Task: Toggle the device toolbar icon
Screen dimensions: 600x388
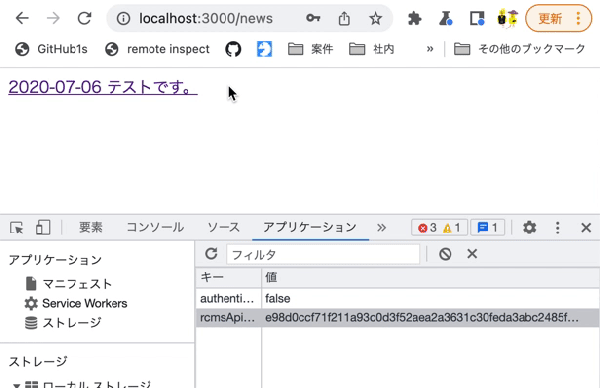Action: coord(43,227)
